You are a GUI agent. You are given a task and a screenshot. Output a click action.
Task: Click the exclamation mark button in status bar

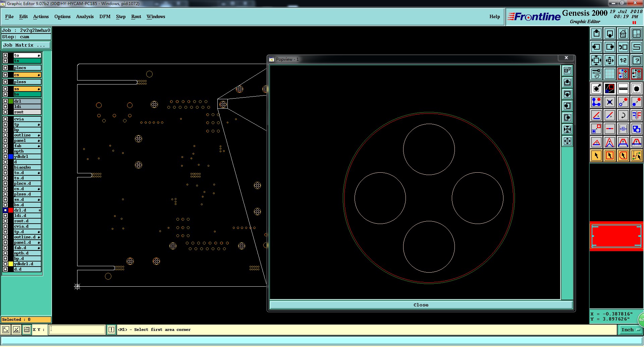click(111, 330)
